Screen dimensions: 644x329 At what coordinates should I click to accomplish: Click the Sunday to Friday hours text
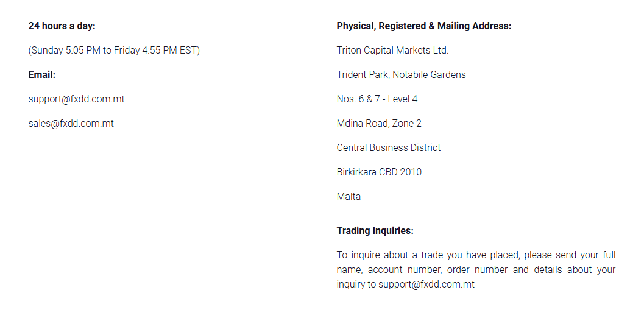coord(114,50)
